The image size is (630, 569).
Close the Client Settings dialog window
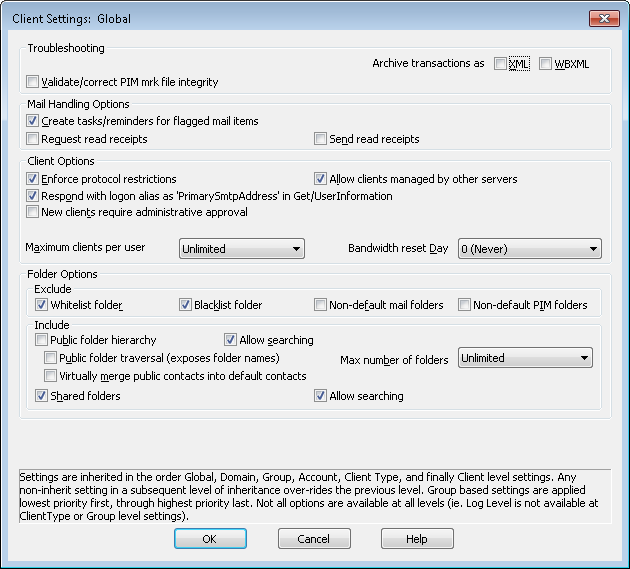603,18
